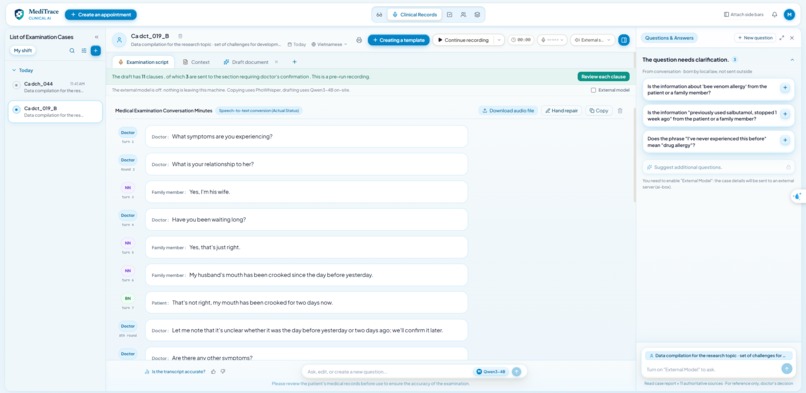Open the notifications bell
This screenshot has width=806, height=393.
774,14
